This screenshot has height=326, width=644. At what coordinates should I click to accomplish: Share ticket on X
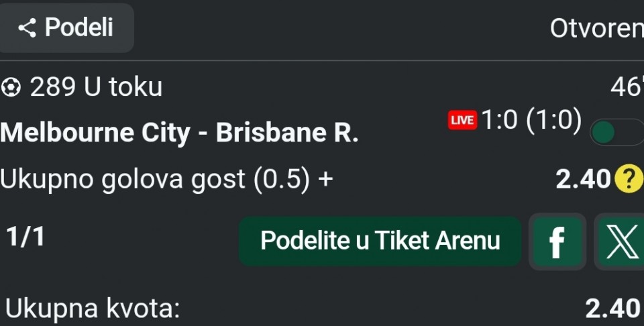coord(620,241)
